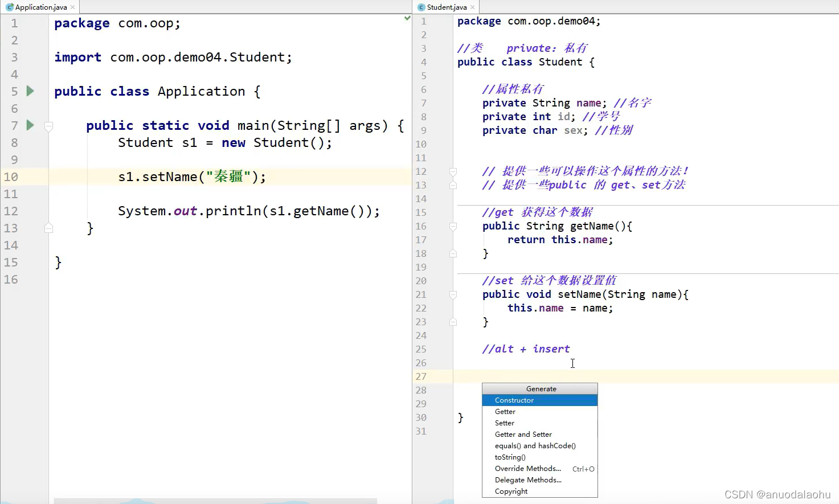Switch to Application.java tab

click(x=40, y=7)
